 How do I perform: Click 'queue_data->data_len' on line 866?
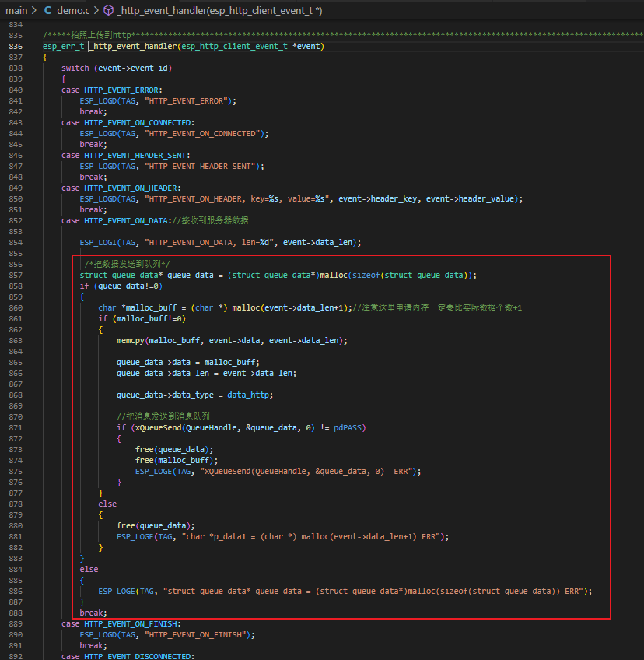tap(163, 374)
